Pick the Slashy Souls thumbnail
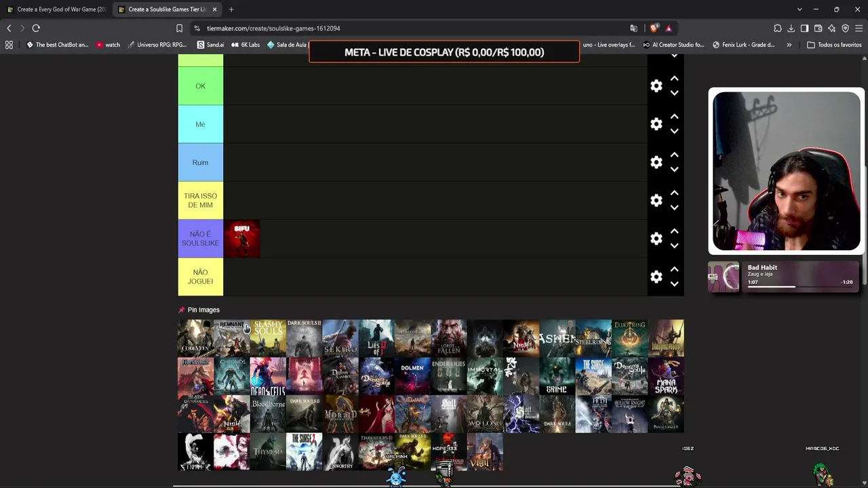Screen dimensions: 868x488 point(268,338)
